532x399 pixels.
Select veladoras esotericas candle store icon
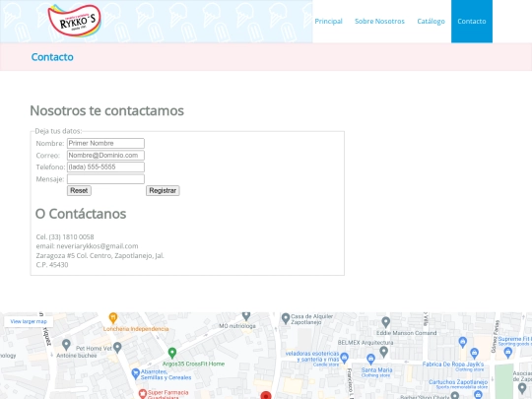tap(345, 358)
